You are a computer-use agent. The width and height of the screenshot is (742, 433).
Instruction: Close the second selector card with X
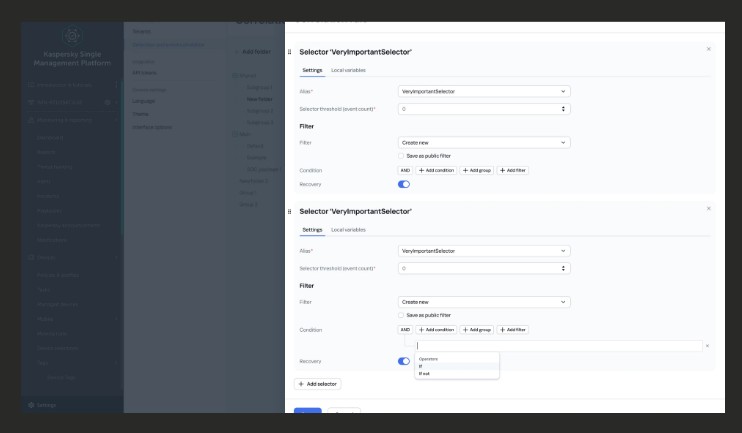click(709, 208)
